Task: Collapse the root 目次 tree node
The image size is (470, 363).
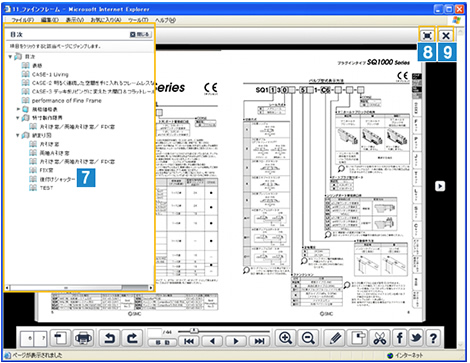Action: [10, 57]
